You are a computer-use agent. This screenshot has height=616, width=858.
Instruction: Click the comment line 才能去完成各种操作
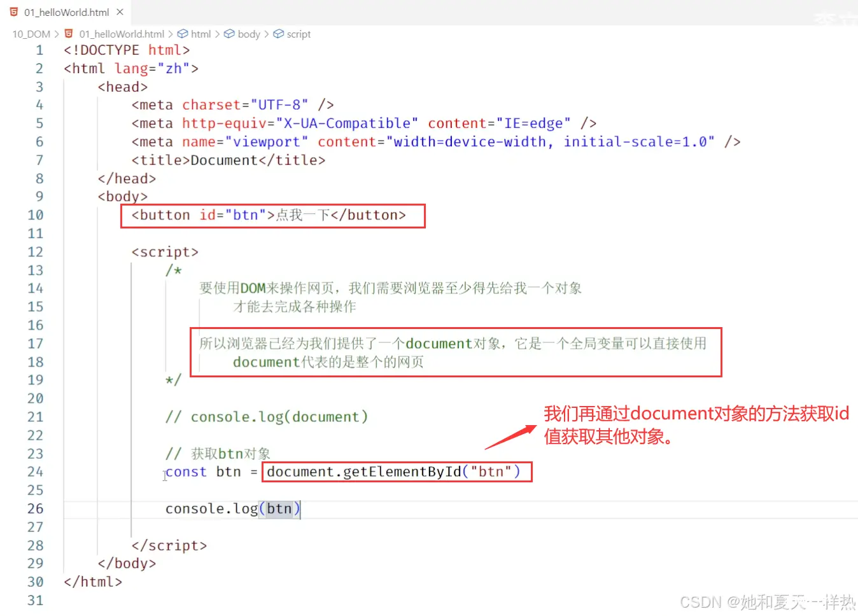(x=295, y=307)
